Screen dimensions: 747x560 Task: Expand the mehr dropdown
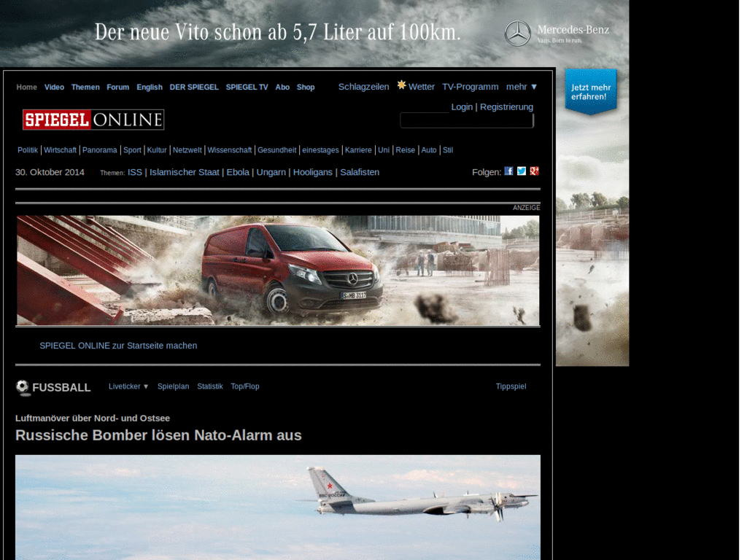[x=522, y=87]
